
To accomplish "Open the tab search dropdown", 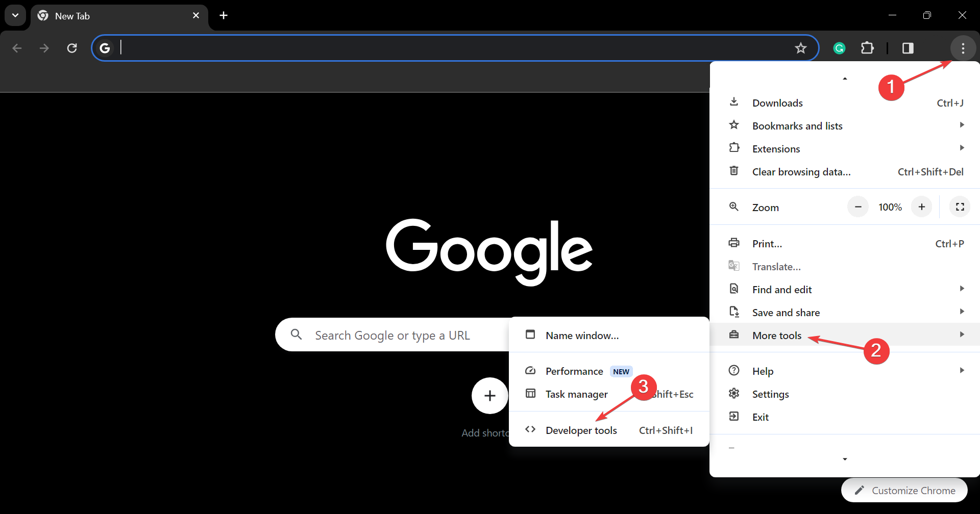I will tap(15, 15).
